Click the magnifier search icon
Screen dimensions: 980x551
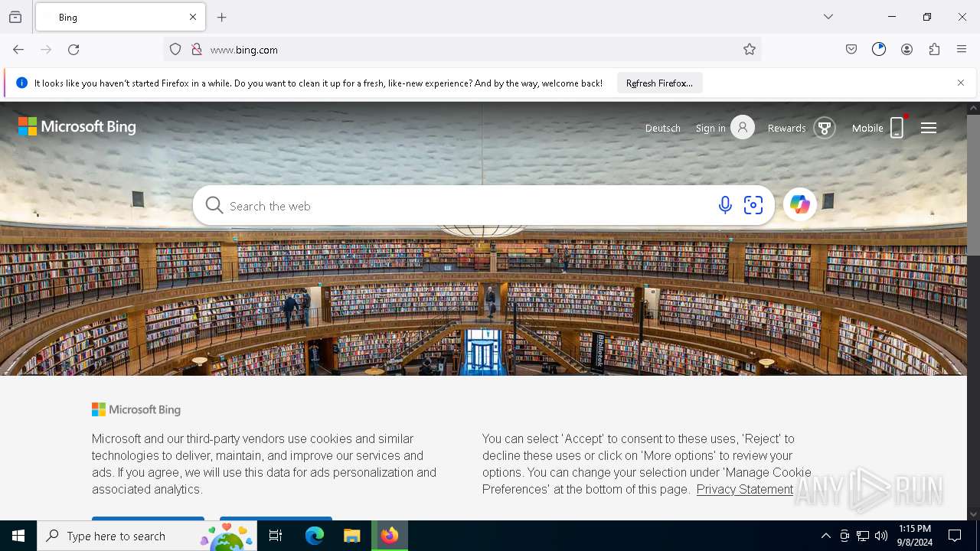point(214,205)
